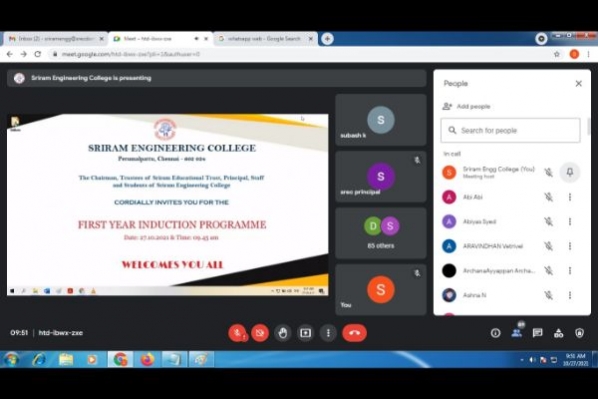Click the present now screen icon
Screen dimensions: 598x399
point(305,333)
